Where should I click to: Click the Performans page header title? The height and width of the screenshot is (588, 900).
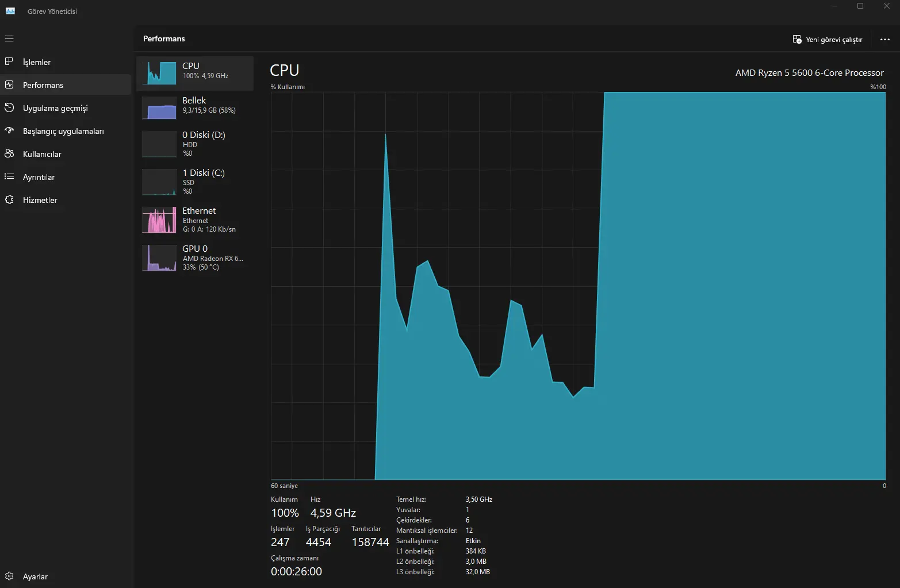pos(164,39)
